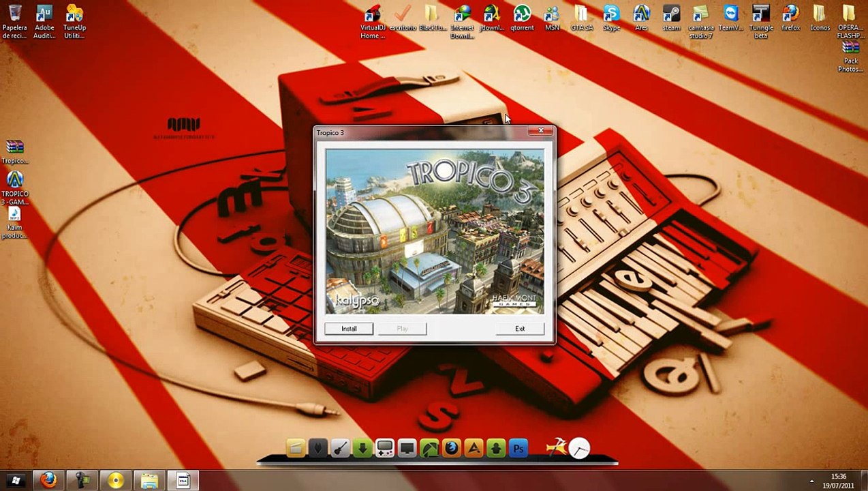The height and width of the screenshot is (491, 868).
Task: Select the Skype desktop shortcut
Action: [611, 18]
